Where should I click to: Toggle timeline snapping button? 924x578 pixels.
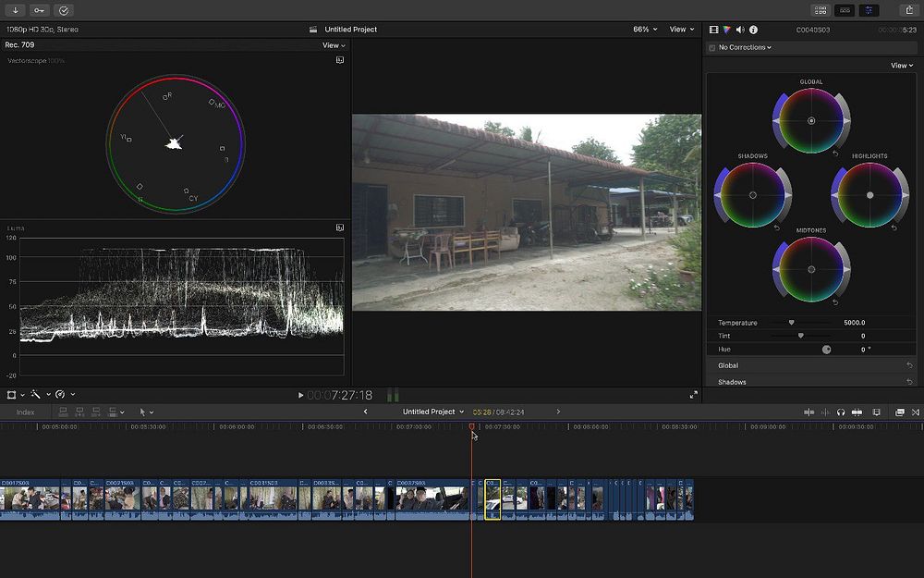[x=857, y=412]
